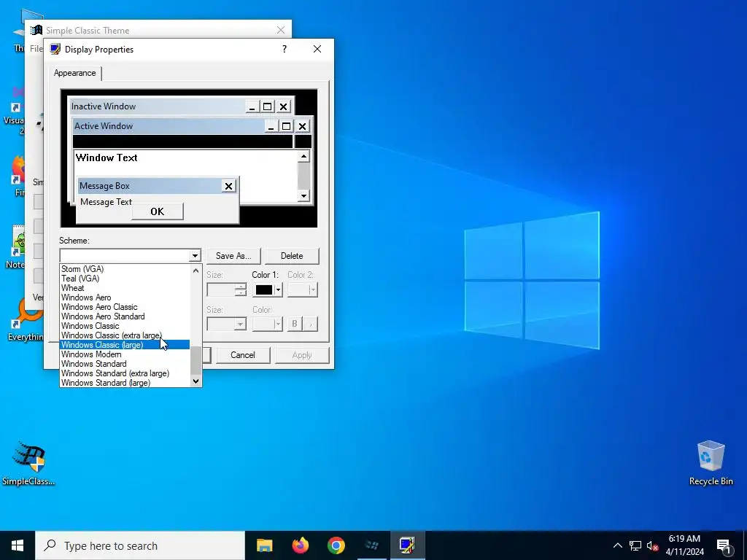Select highlighted Windows Classic (large) scheme
This screenshot has width=747, height=560.
click(x=125, y=345)
